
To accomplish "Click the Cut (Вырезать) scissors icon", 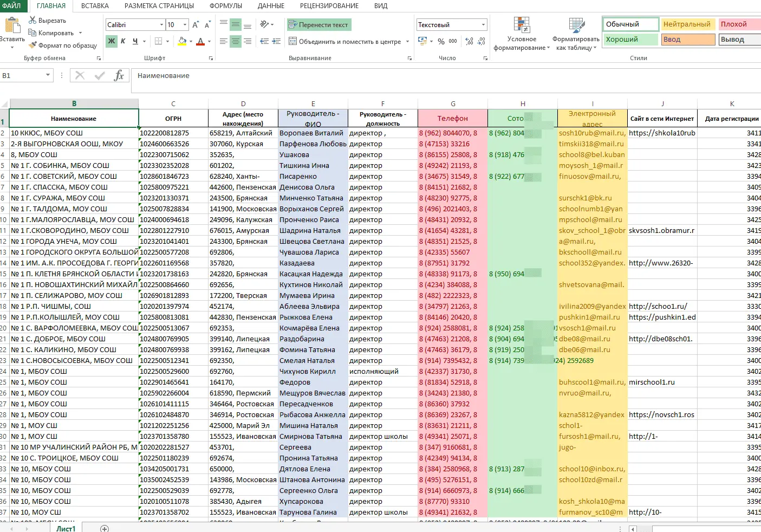I will pyautogui.click(x=32, y=21).
